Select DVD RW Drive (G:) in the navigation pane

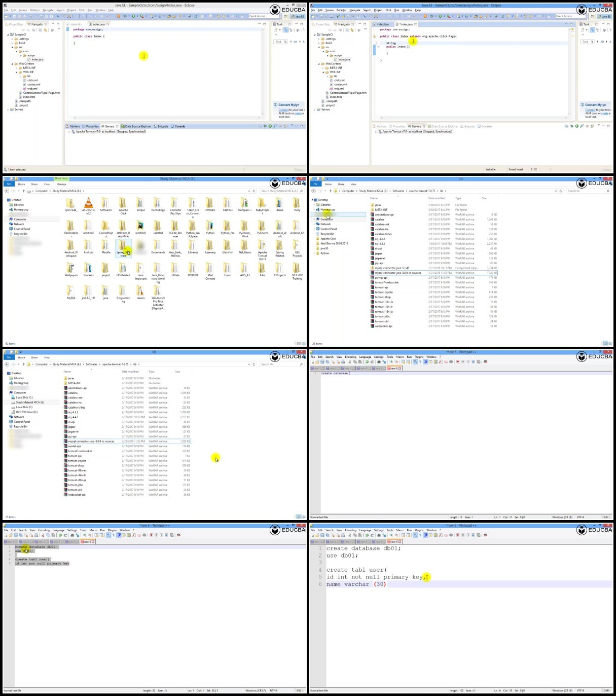click(26, 412)
